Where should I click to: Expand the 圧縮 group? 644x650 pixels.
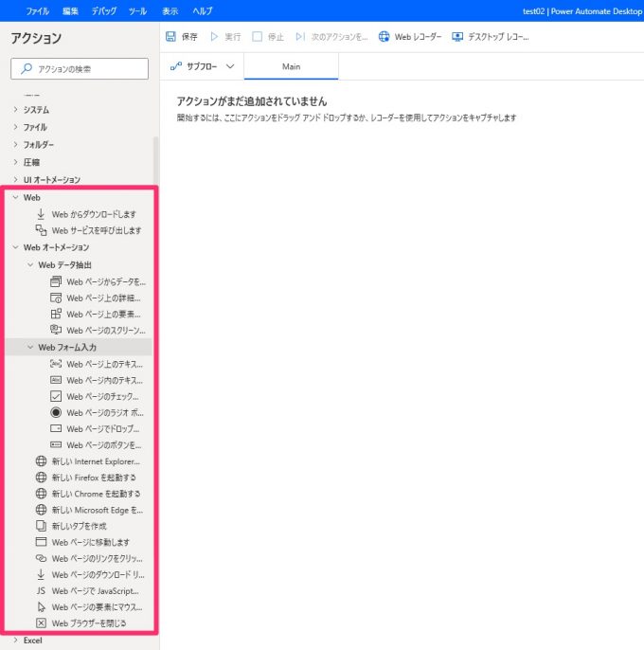click(16, 162)
